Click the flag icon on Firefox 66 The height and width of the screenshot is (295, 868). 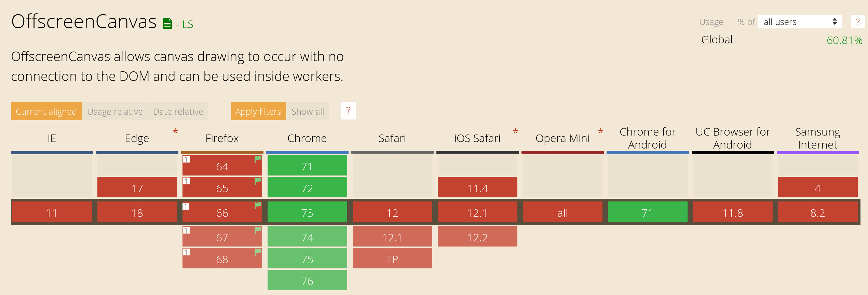coord(258,206)
